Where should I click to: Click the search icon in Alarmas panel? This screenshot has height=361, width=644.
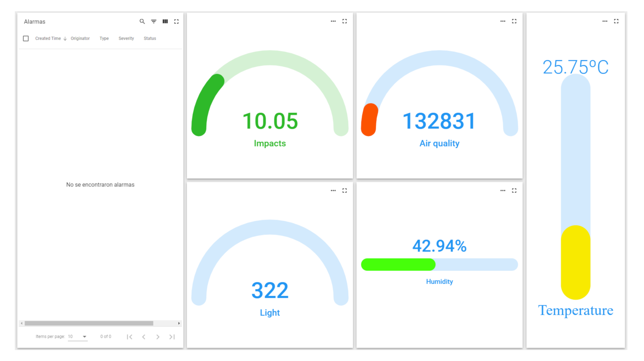[x=142, y=22]
